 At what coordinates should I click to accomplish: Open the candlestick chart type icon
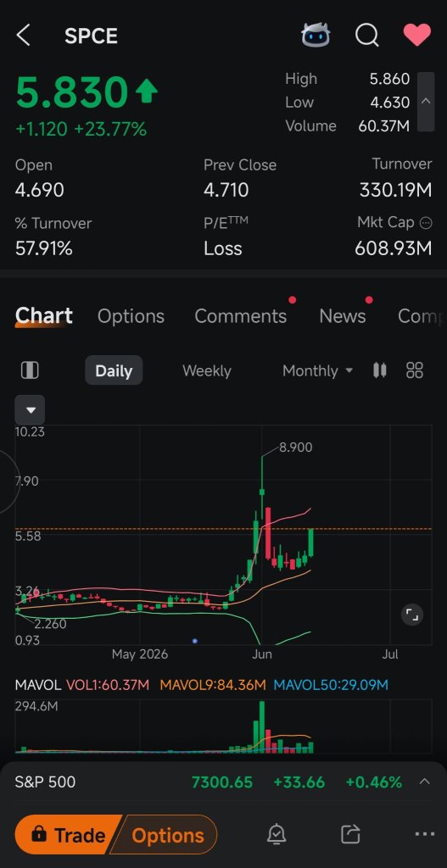379,370
